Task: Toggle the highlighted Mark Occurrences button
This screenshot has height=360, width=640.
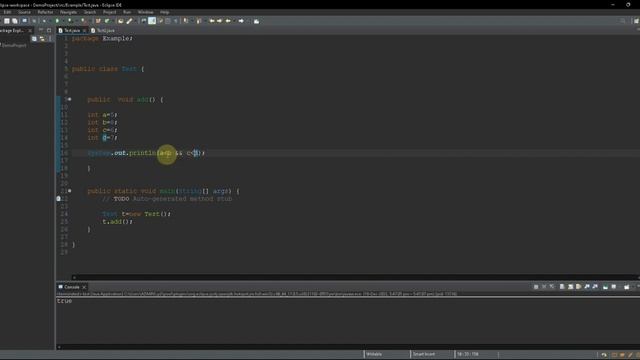Action: [152, 21]
